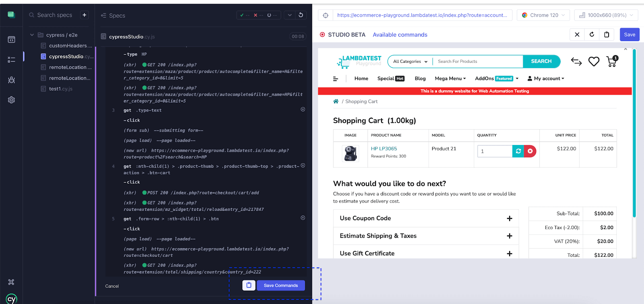Open the Available commands link
The width and height of the screenshot is (644, 304).
click(400, 35)
